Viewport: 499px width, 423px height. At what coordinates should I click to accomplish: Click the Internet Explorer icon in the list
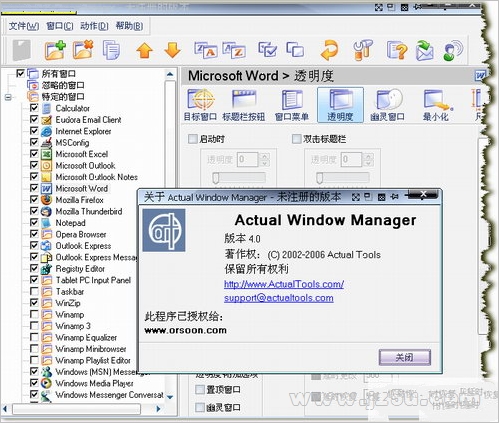(46, 131)
